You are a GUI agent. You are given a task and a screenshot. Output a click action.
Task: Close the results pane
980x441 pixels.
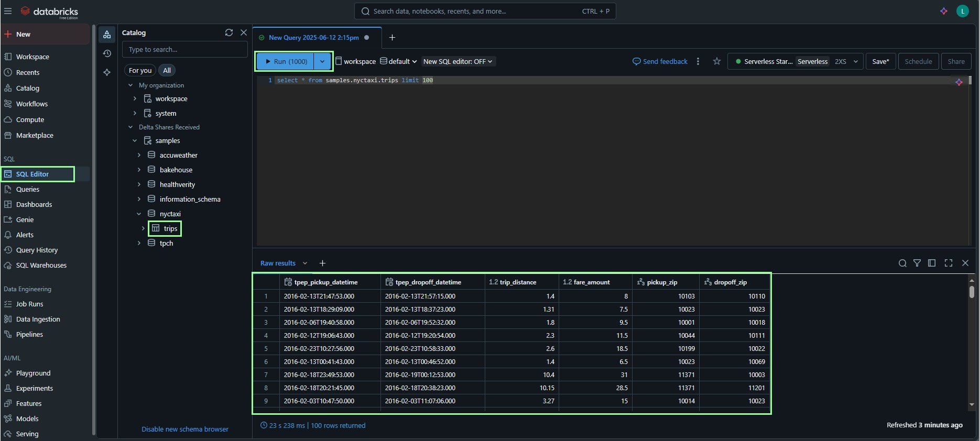[x=965, y=263]
